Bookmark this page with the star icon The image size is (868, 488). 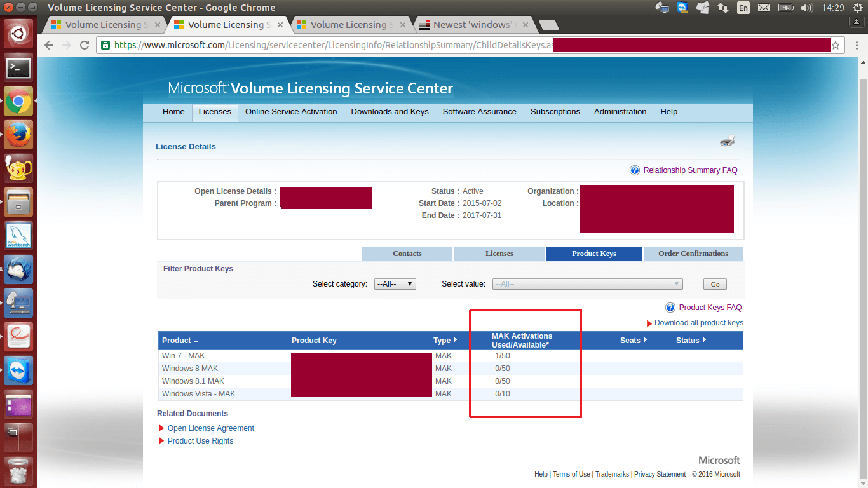click(836, 45)
